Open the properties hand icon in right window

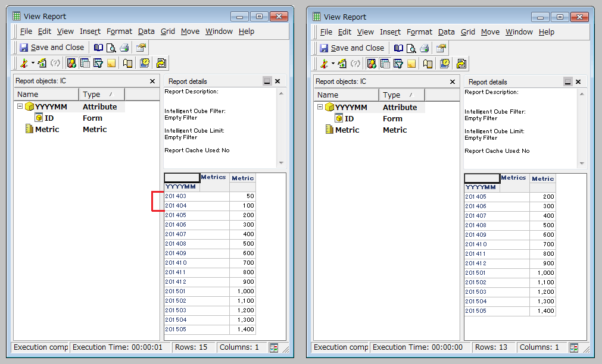click(441, 48)
